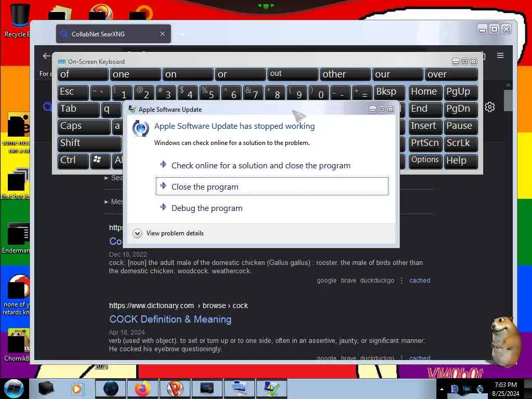Open the first result's three-dot options

pyautogui.click(x=402, y=281)
